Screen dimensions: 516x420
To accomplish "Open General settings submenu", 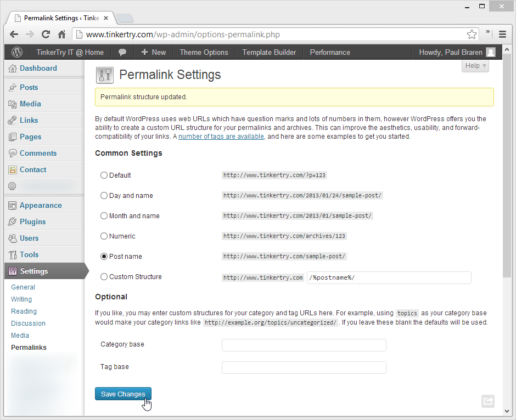I will [23, 287].
